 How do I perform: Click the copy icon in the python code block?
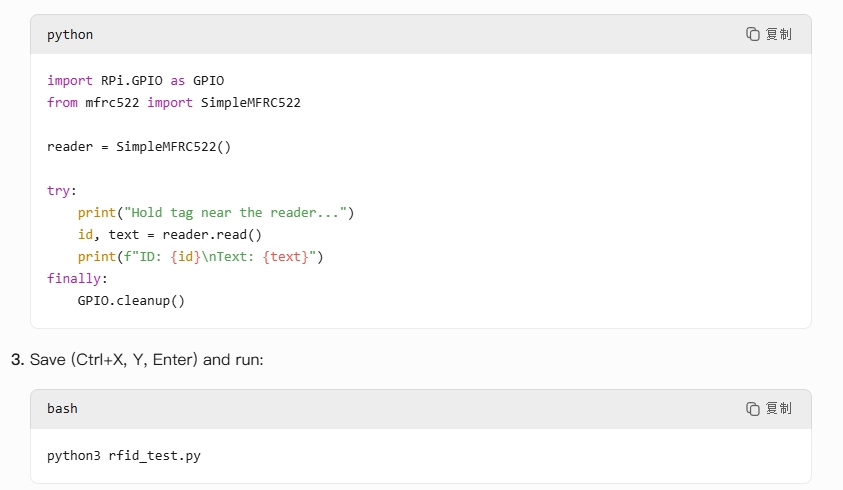753,34
